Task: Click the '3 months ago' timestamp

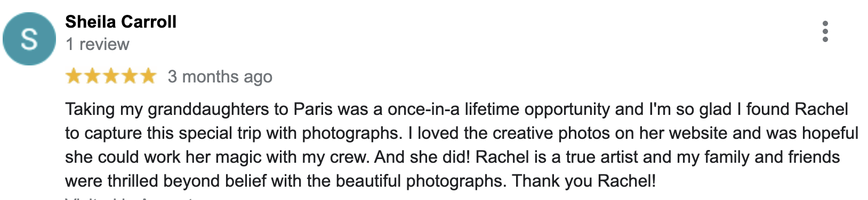Action: (220, 77)
